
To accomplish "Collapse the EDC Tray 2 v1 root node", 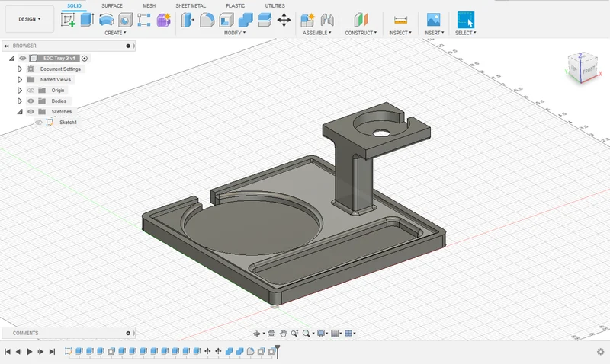I will click(x=11, y=59).
